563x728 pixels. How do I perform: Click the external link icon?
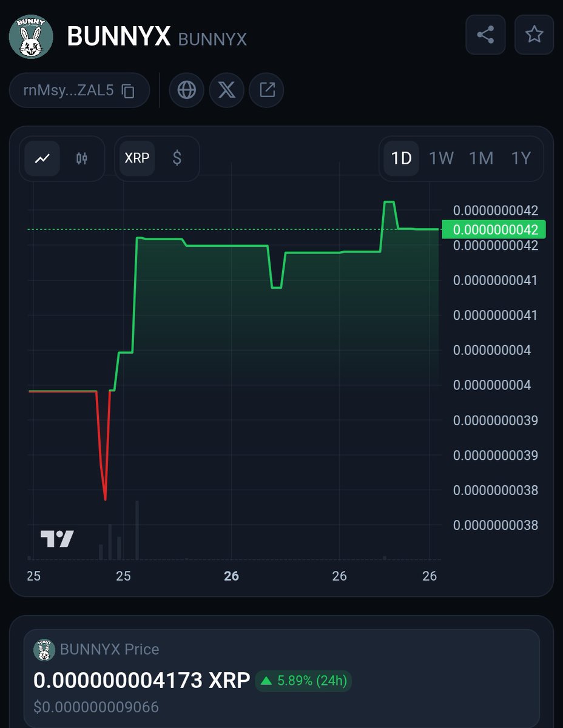[x=266, y=90]
